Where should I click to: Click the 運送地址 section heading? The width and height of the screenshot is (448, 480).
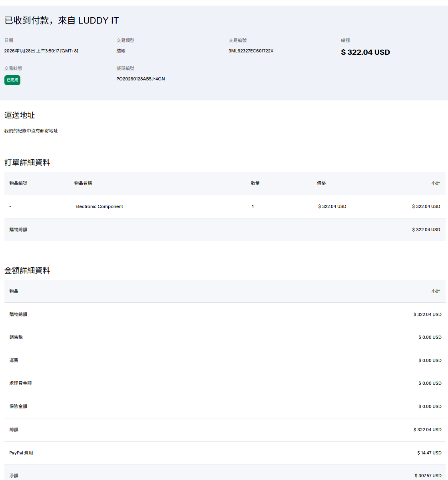pyautogui.click(x=20, y=115)
